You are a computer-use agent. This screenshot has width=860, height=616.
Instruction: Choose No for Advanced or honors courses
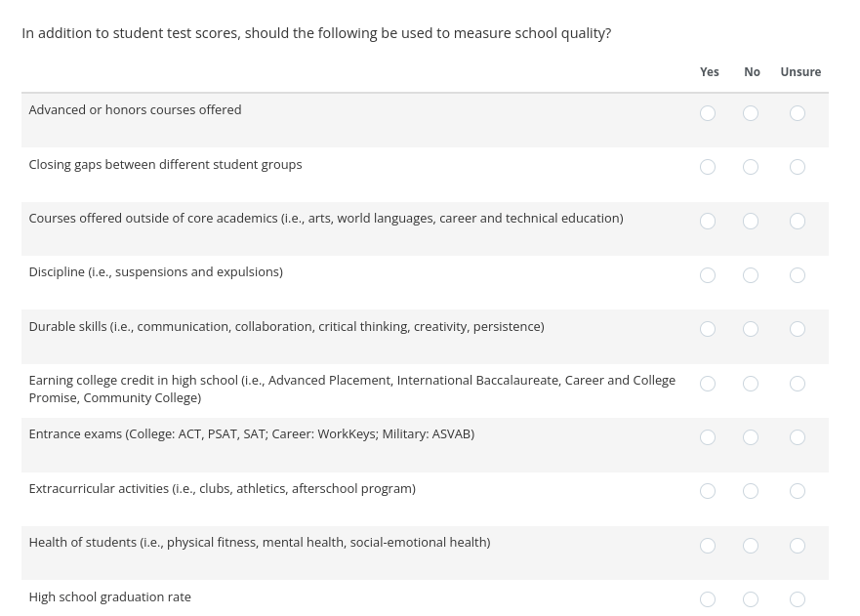[751, 113]
